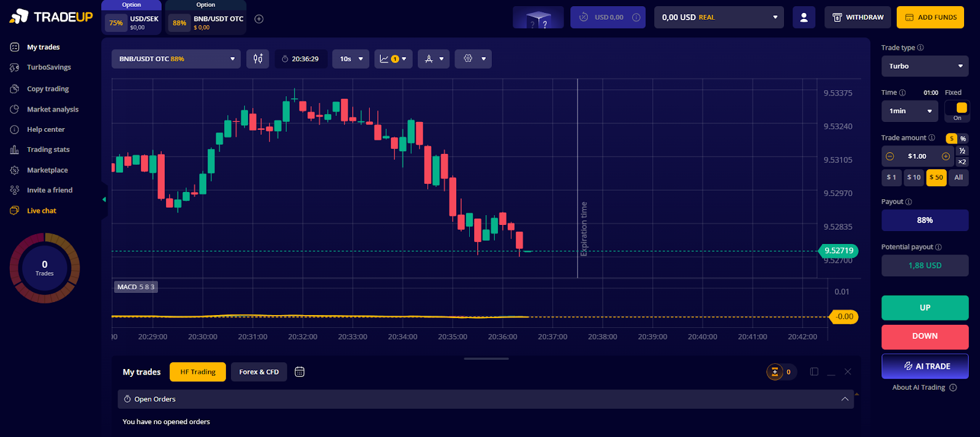
Task: Halve the trade amount with ½
Action: 962,151
